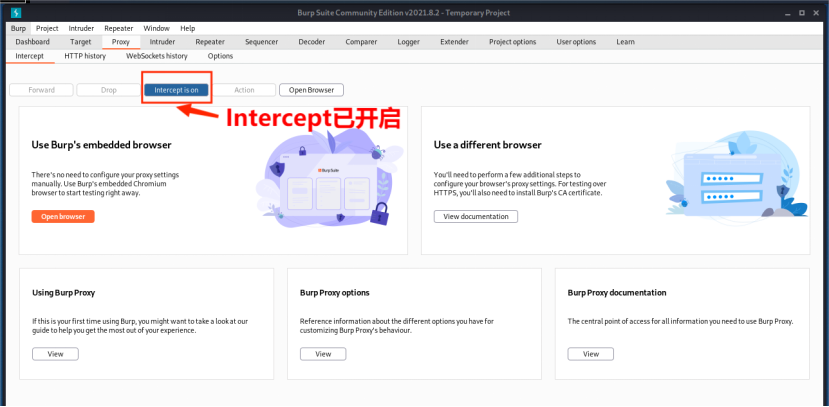The image size is (829, 407).
Task: Open the Burp menu
Action: point(18,29)
